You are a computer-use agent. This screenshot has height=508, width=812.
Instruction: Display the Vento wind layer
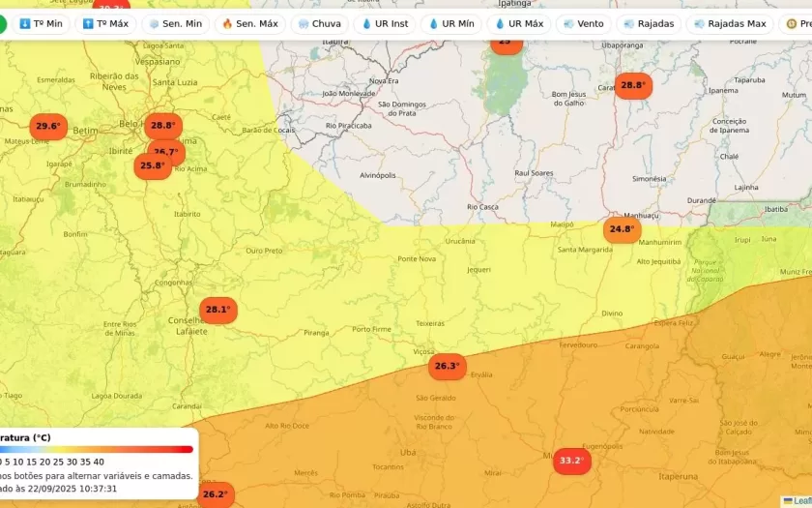pyautogui.click(x=583, y=23)
